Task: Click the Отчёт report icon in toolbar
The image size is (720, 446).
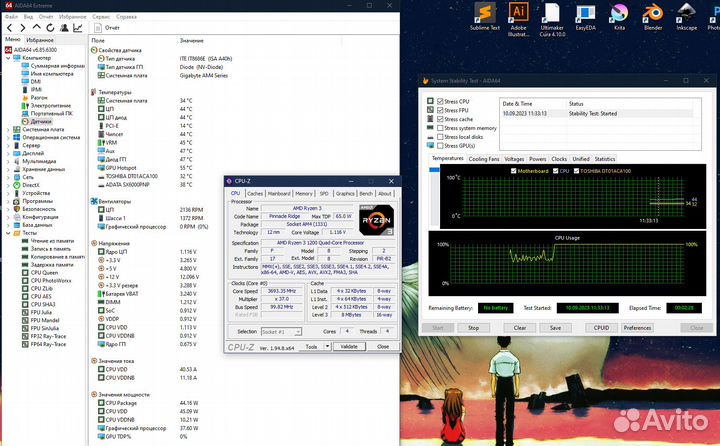Action: [98, 28]
